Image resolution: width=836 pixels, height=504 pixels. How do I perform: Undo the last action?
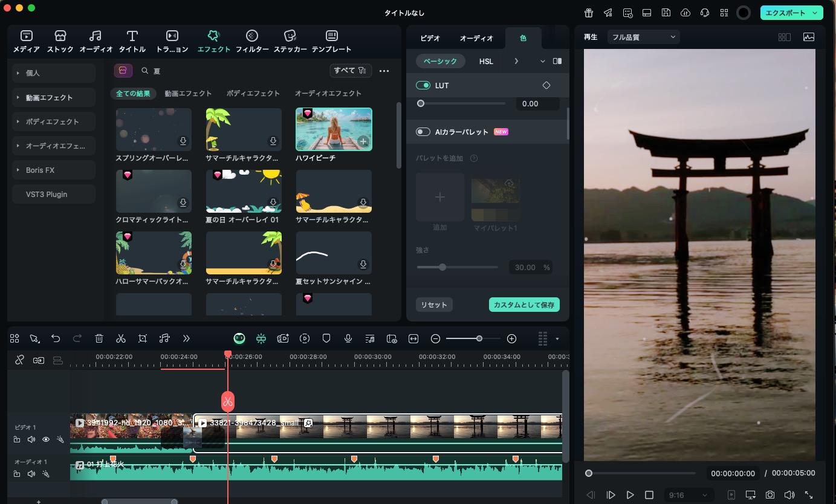click(x=56, y=338)
